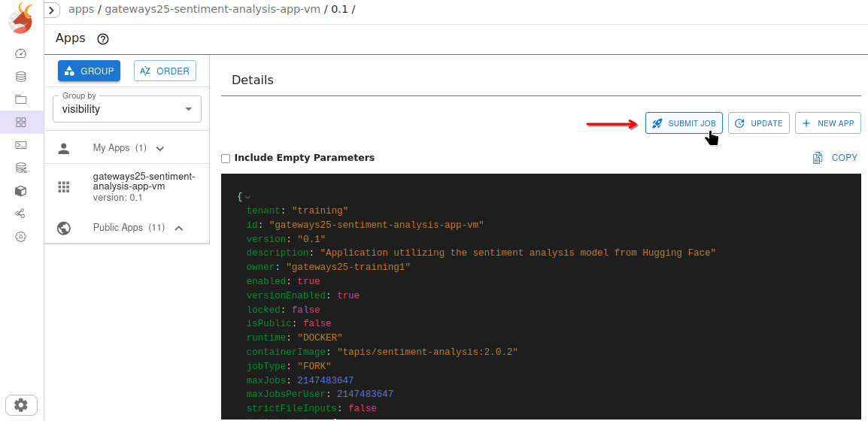Screen dimensions: 868x421
Task: Select the Apps grid icon in sidebar
Action: 21,122
